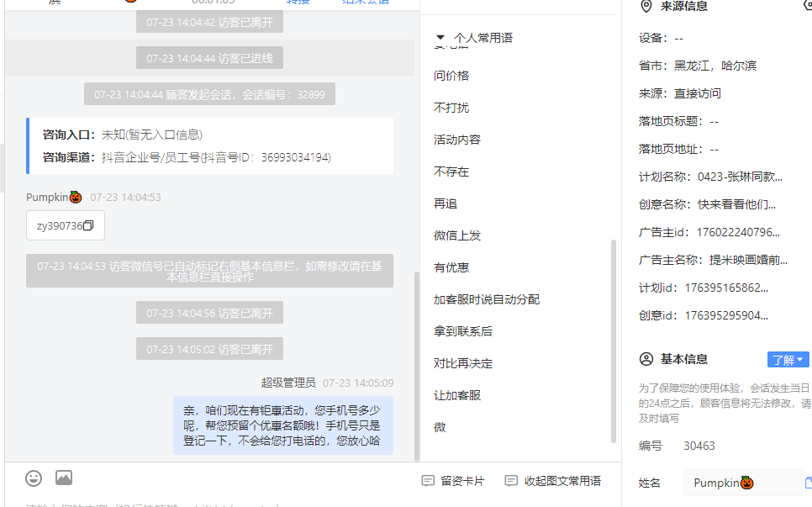Click the 落地页地址 row

coord(679,149)
